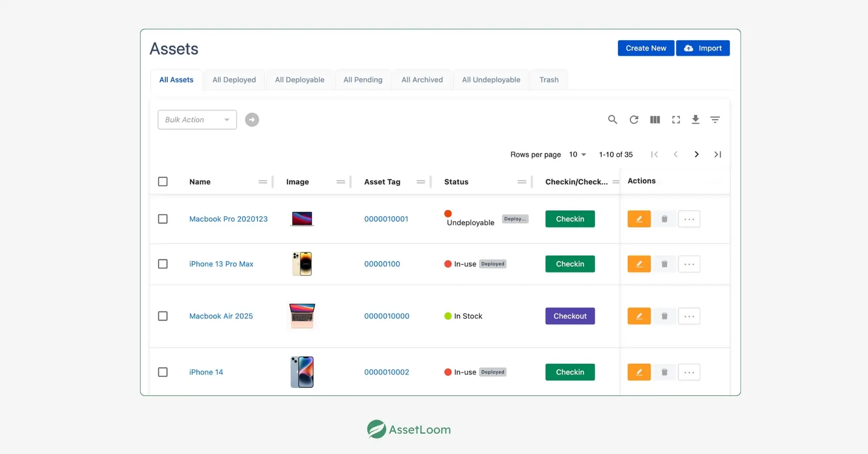Switch to the All Deployed tab

point(234,80)
